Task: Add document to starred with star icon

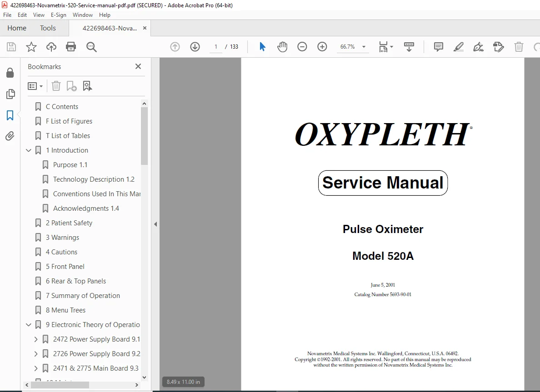Action: click(31, 47)
